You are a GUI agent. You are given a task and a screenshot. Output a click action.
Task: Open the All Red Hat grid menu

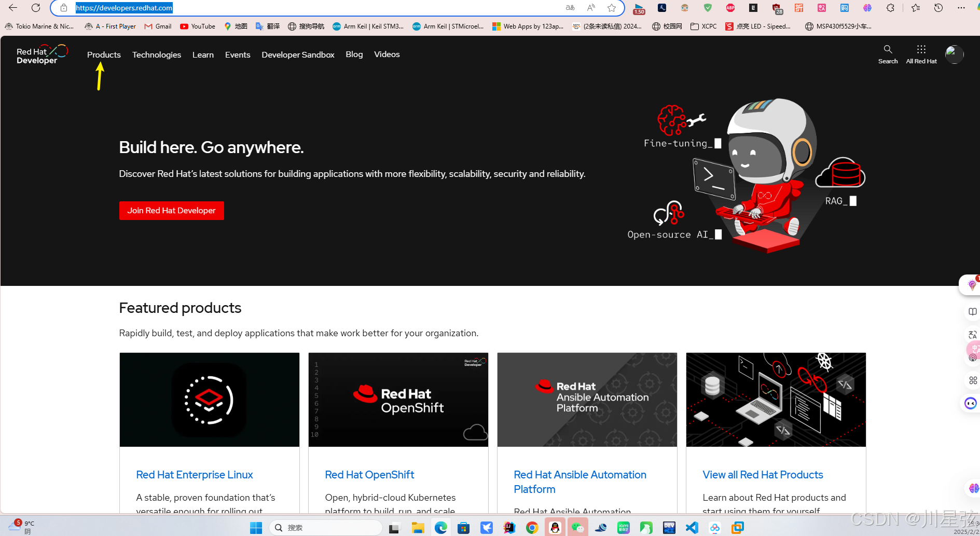coord(921,54)
